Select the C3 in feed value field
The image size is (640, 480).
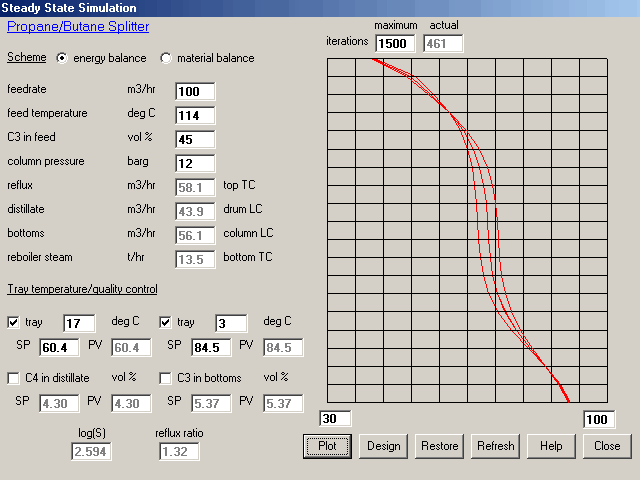pyautogui.click(x=195, y=139)
